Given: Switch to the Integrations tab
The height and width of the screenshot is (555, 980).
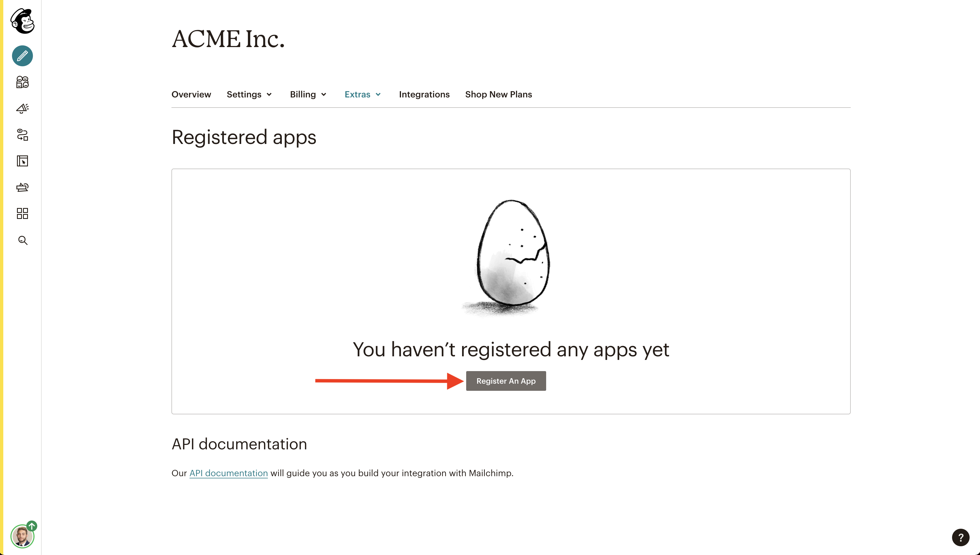Looking at the screenshot, I should [424, 94].
